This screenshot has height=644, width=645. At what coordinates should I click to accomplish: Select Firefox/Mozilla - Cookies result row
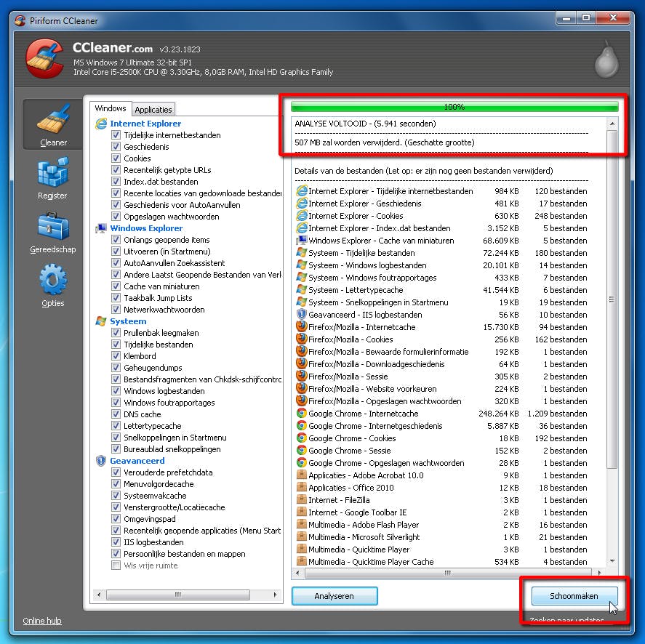(x=441, y=339)
